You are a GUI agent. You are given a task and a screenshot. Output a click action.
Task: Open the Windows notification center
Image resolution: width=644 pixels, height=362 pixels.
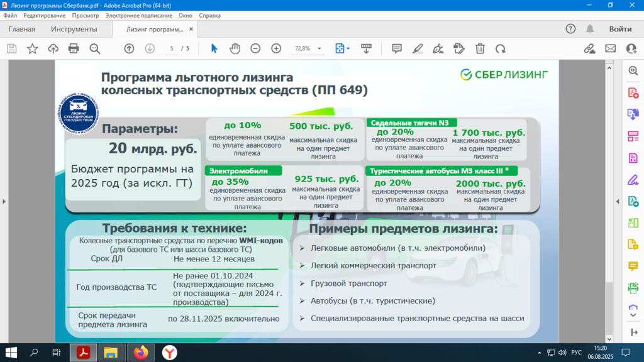coord(626,353)
